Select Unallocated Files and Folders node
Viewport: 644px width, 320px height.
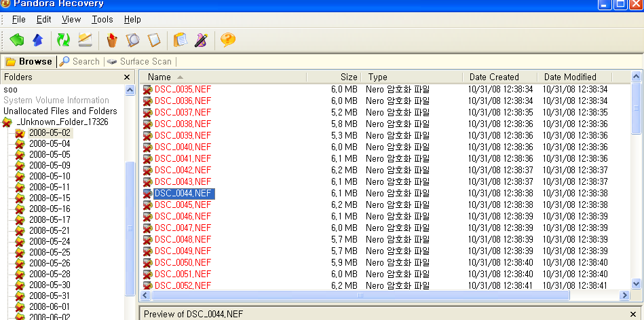click(x=60, y=111)
